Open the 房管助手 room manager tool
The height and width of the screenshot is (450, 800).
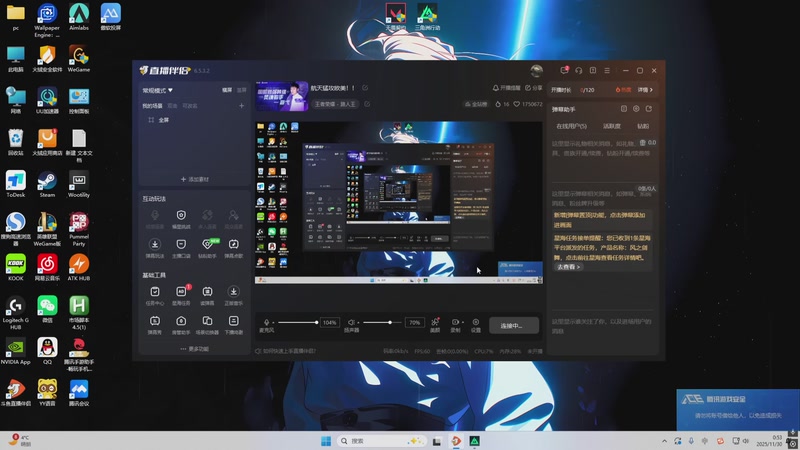coord(181,324)
